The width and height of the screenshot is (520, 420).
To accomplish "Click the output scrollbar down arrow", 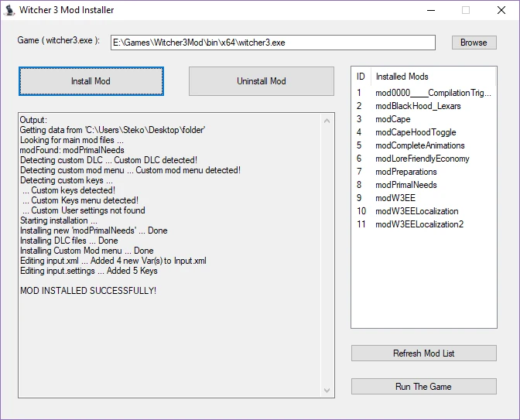I will [x=327, y=390].
